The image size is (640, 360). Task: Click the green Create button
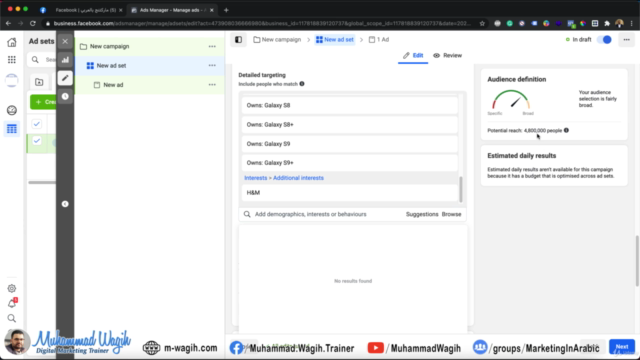43,102
